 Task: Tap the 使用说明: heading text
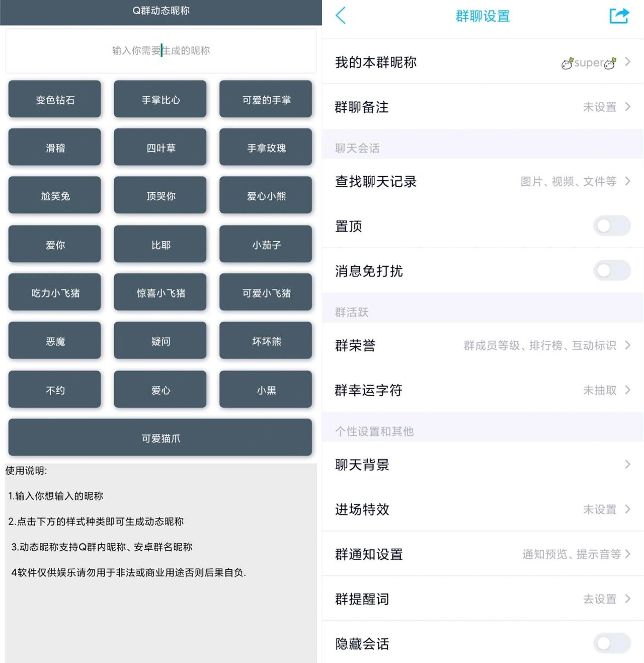(26, 471)
